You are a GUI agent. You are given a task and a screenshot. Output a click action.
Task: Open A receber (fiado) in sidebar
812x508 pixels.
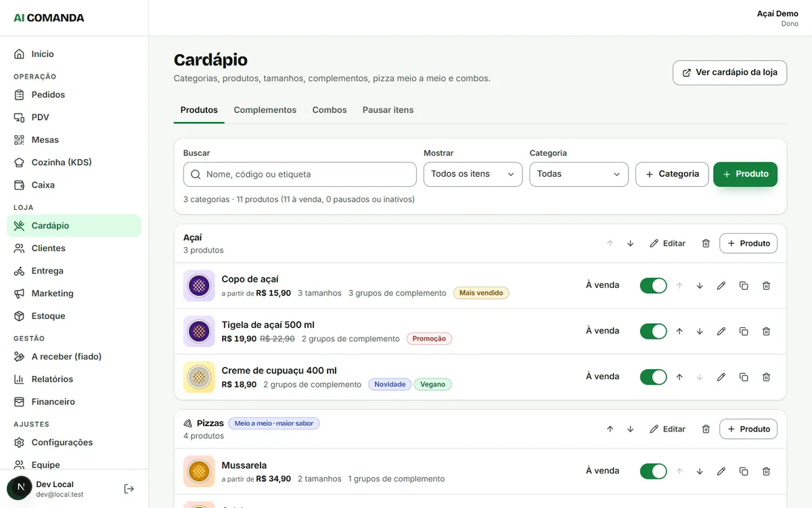(x=74, y=357)
